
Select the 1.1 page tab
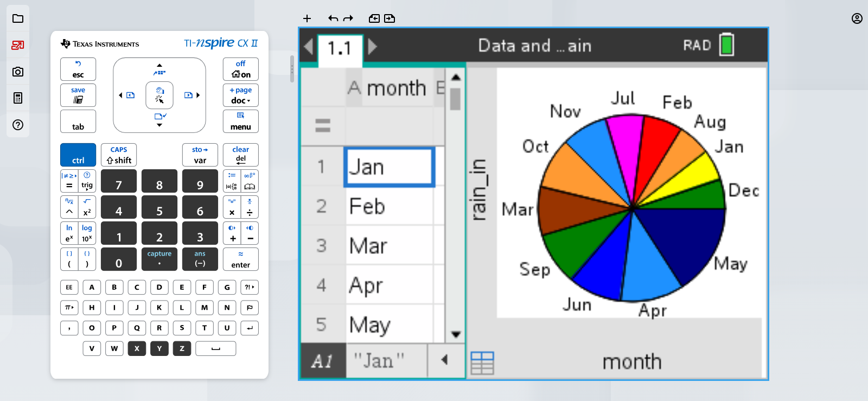click(340, 49)
